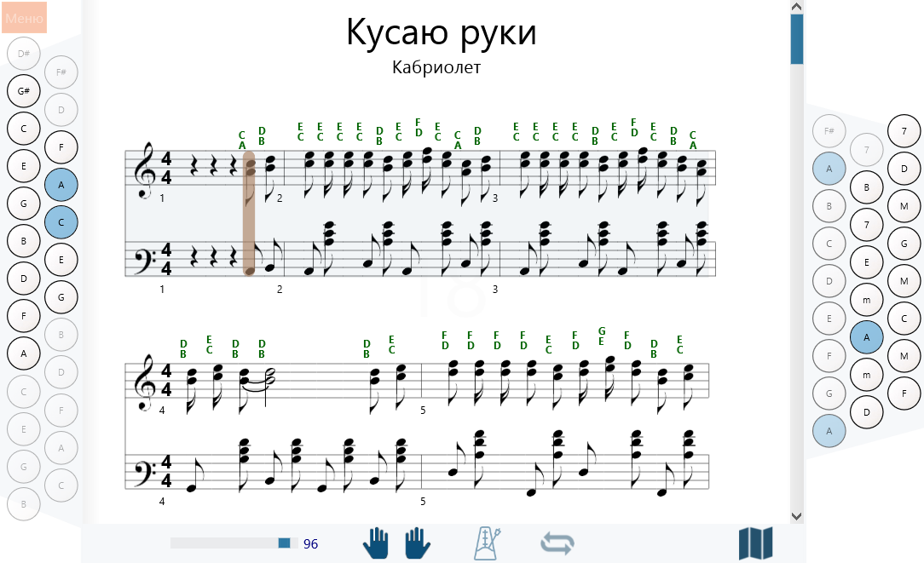This screenshot has width=924, height=563.
Task: Click the faded F# button on left keyboard
Action: point(61,72)
